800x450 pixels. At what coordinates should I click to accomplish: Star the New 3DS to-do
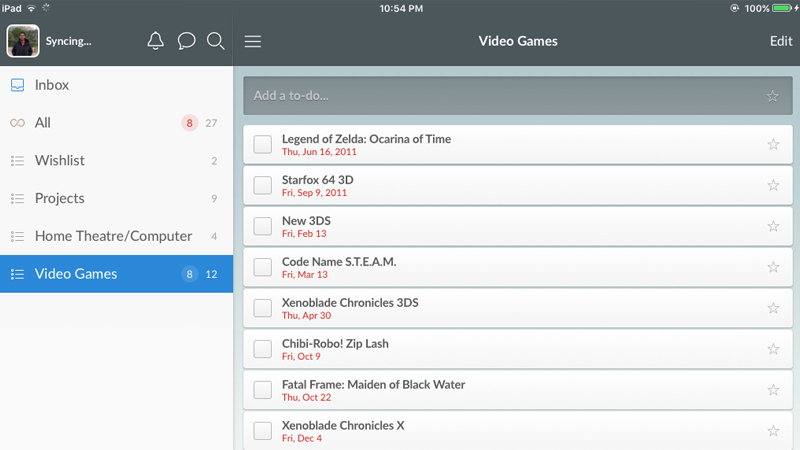pos(773,226)
